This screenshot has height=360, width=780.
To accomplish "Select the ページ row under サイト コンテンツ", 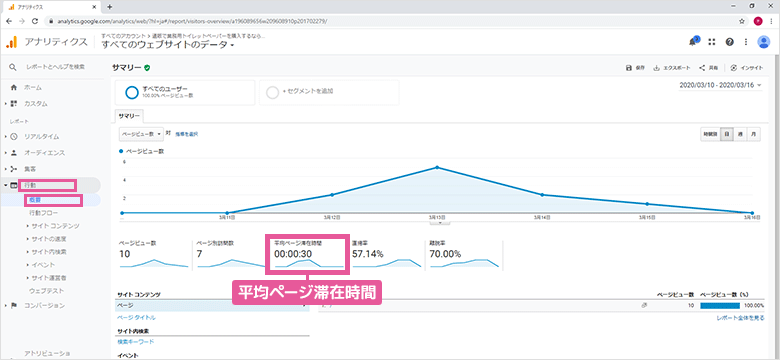I will click(213, 305).
